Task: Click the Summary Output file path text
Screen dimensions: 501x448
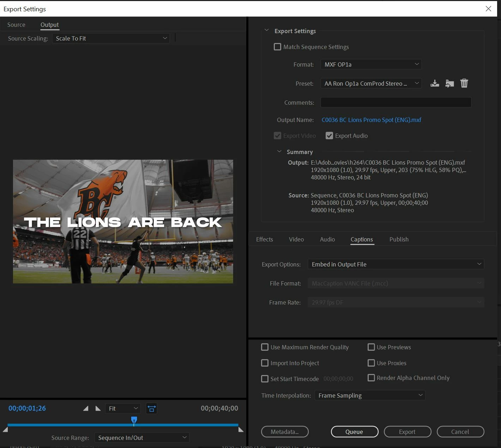Action: [388, 162]
